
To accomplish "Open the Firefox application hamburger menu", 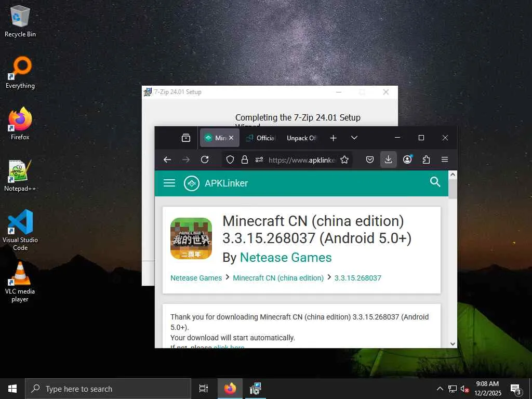I will click(x=445, y=159).
